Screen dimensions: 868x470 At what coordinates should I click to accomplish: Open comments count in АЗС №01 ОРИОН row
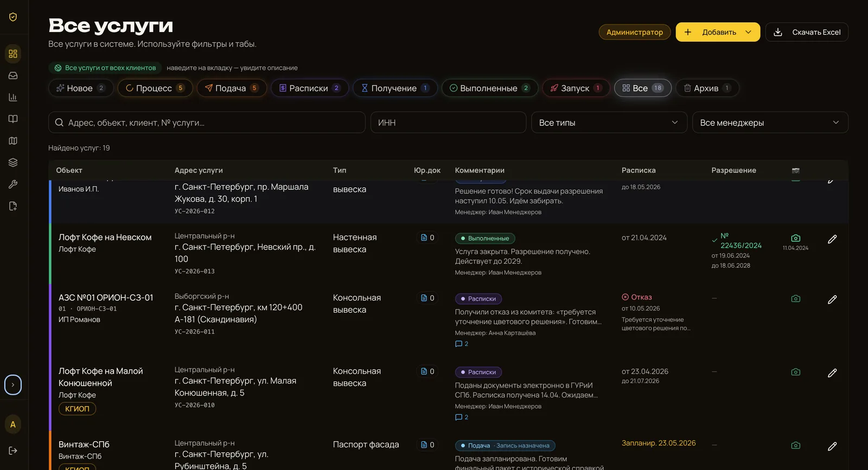click(x=462, y=344)
